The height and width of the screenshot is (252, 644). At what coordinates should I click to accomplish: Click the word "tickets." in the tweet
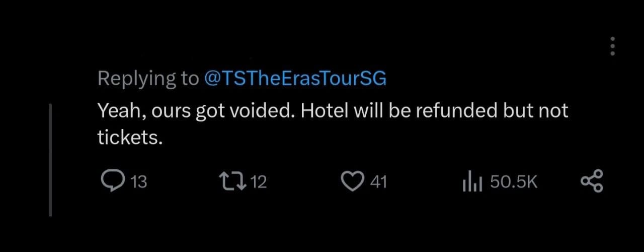click(130, 138)
